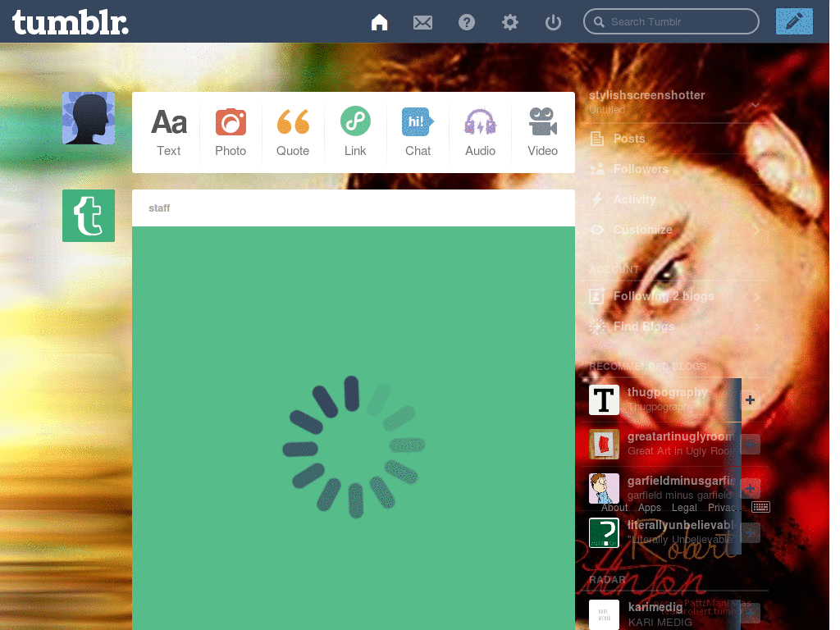This screenshot has width=840, height=630.
Task: Follow garfieldminusgarfield with the plus button
Action: coord(750,488)
